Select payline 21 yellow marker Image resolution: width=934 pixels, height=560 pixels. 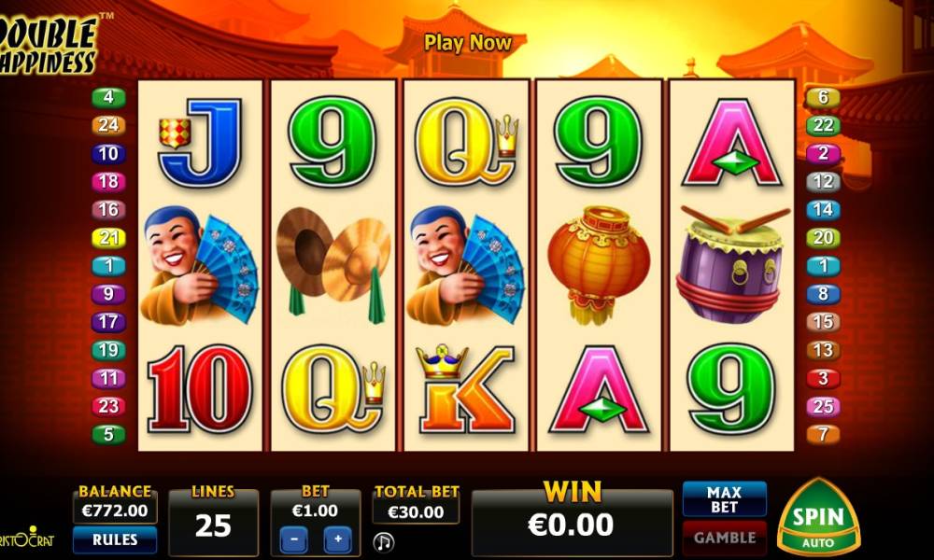tap(108, 238)
